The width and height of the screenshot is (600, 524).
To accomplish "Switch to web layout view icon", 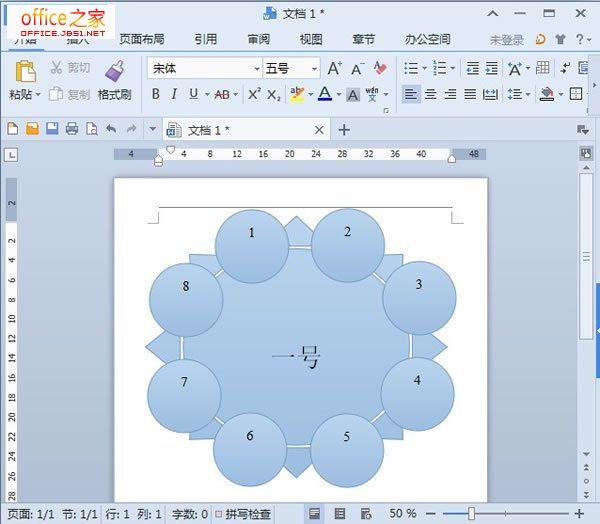I will tap(366, 514).
